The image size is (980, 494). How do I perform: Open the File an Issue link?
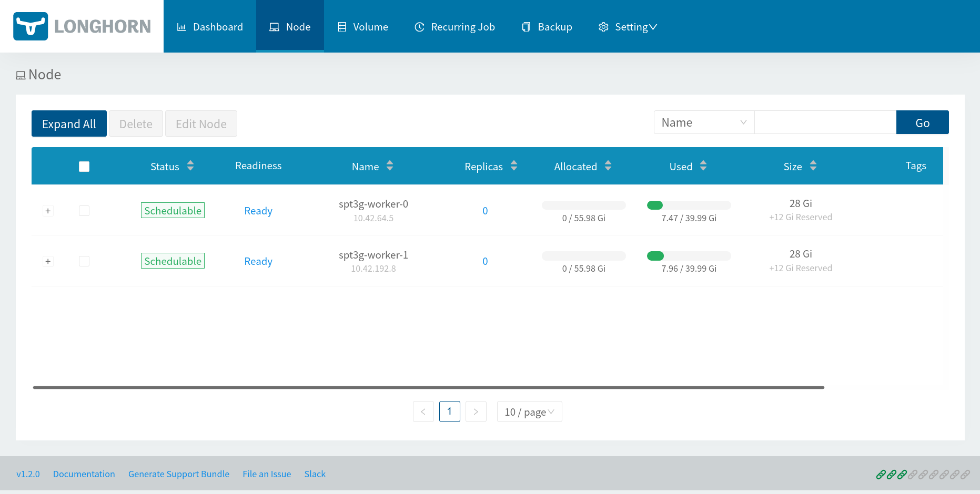click(x=267, y=474)
